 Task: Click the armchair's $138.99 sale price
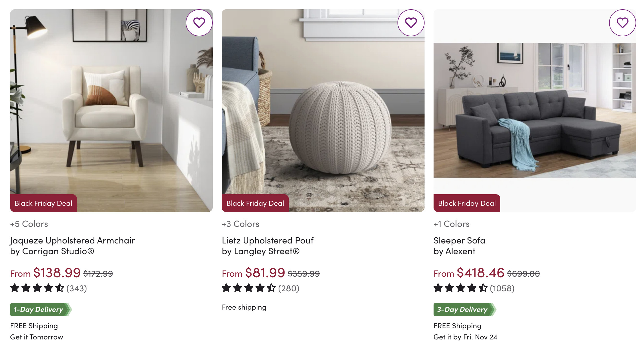57,273
